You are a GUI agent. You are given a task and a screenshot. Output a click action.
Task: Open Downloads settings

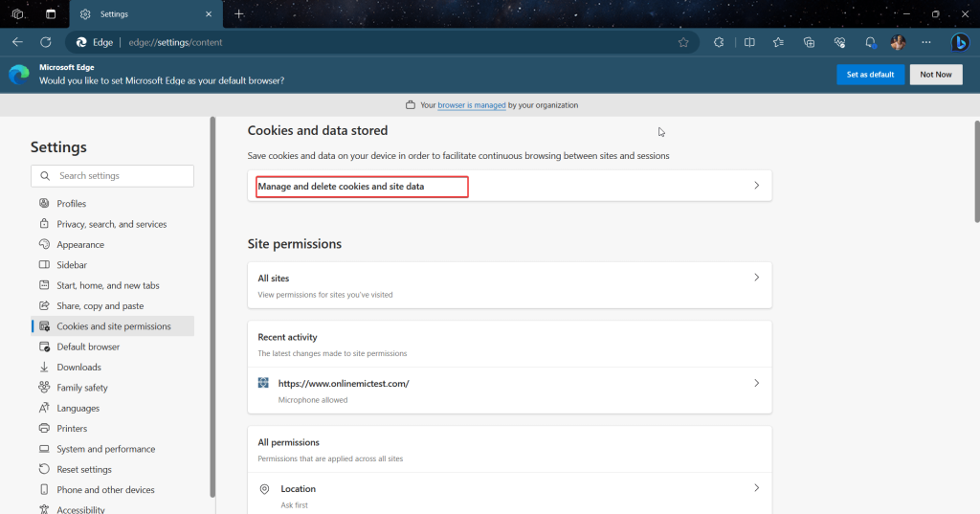click(113, 367)
